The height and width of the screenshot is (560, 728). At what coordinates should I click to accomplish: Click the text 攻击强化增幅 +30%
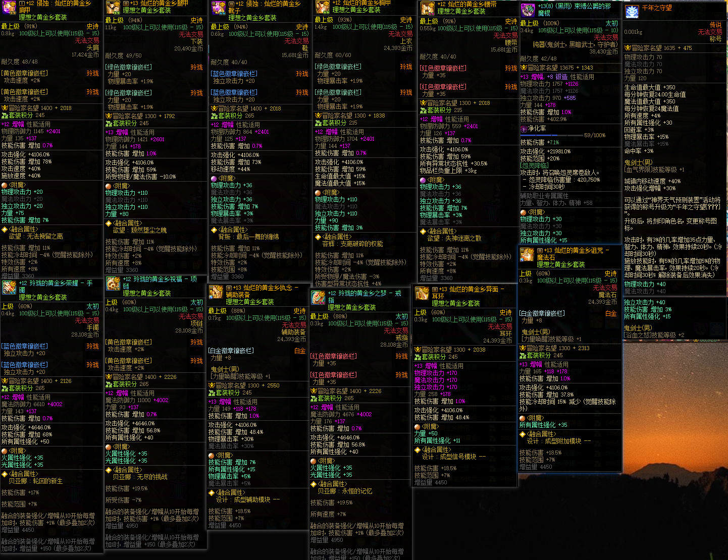click(650, 188)
